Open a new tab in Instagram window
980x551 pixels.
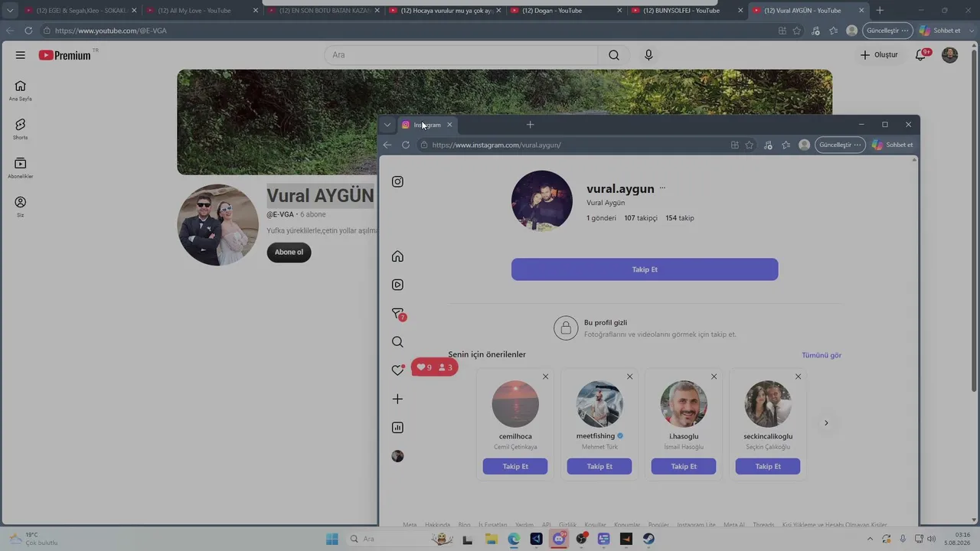pyautogui.click(x=530, y=125)
